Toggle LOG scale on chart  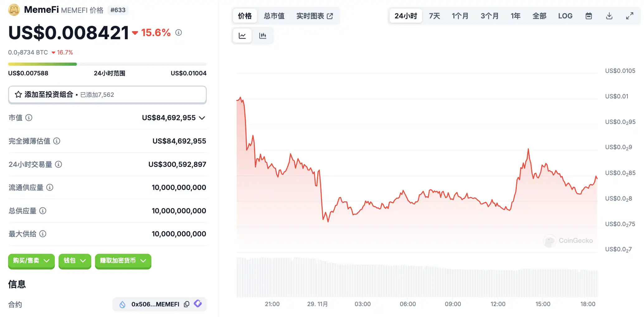(565, 16)
